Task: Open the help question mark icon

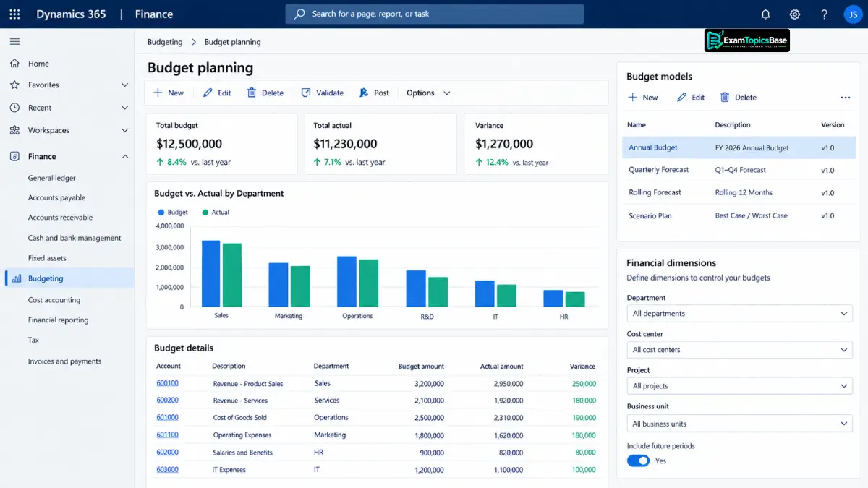Action: pos(824,14)
